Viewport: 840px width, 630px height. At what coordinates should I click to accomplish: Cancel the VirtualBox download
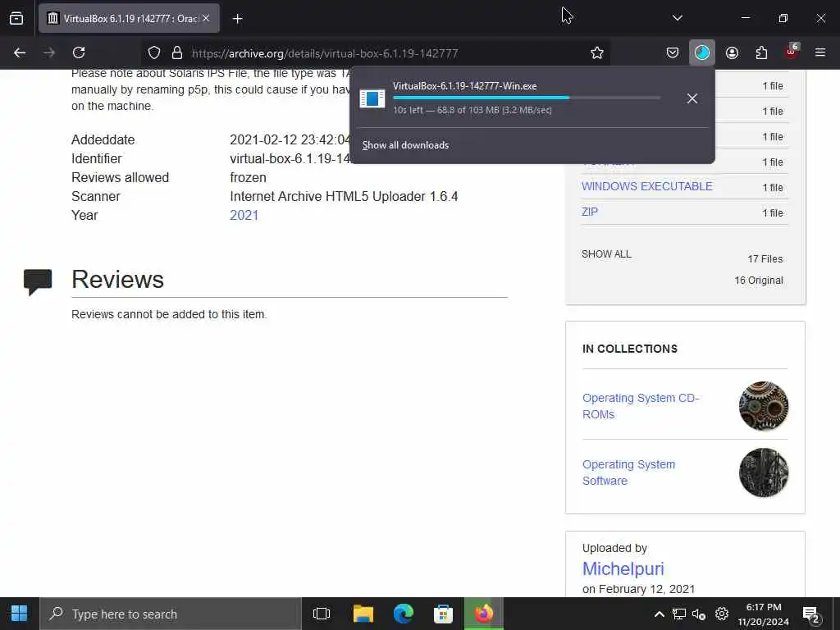pyautogui.click(x=692, y=98)
